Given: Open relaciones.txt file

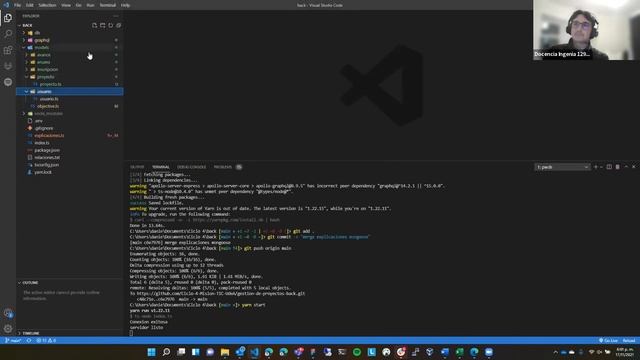Looking at the screenshot, I should tap(69, 158).
